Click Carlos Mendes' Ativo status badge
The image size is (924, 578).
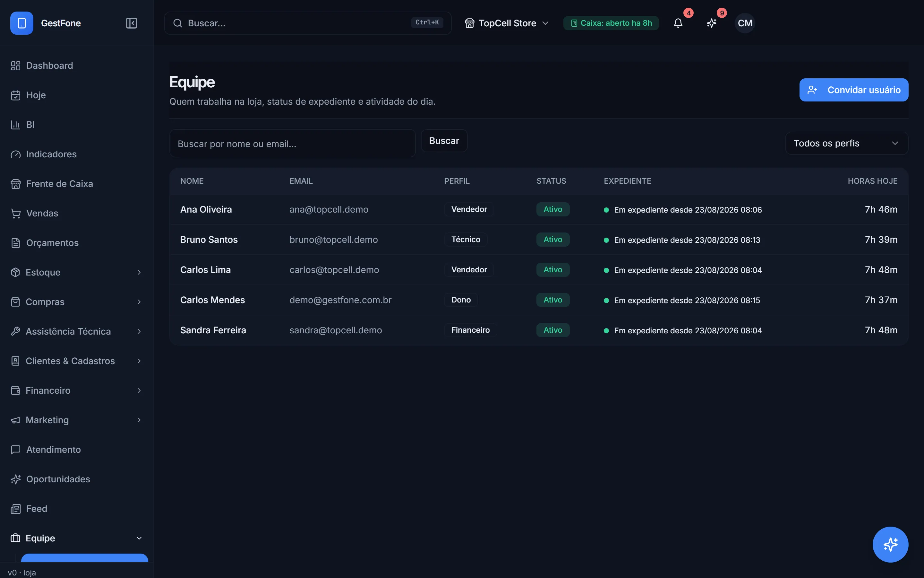552,300
